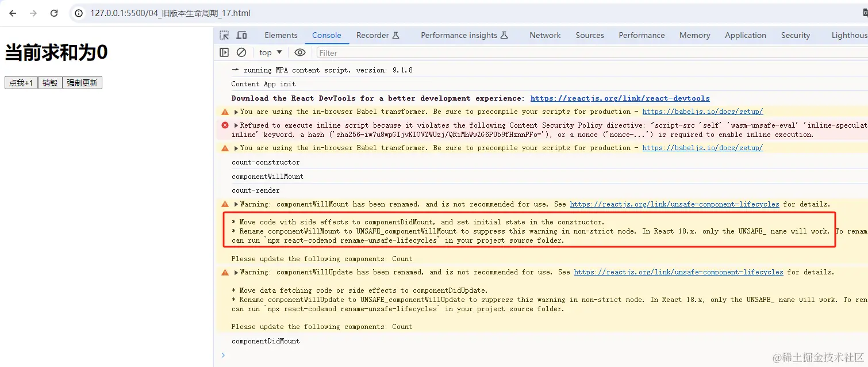The height and width of the screenshot is (367, 868).
Task: Click the error icon on CSP message
Action: click(x=225, y=125)
